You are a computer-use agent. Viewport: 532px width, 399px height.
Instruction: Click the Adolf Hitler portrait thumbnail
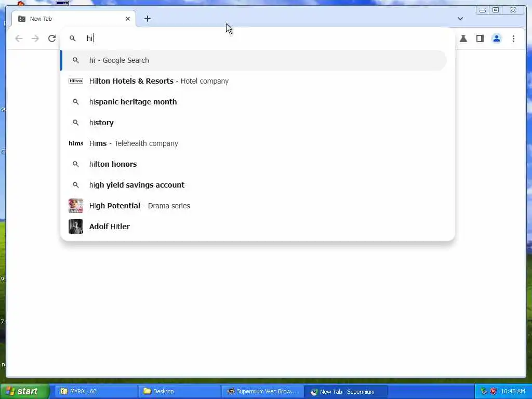coord(76,227)
